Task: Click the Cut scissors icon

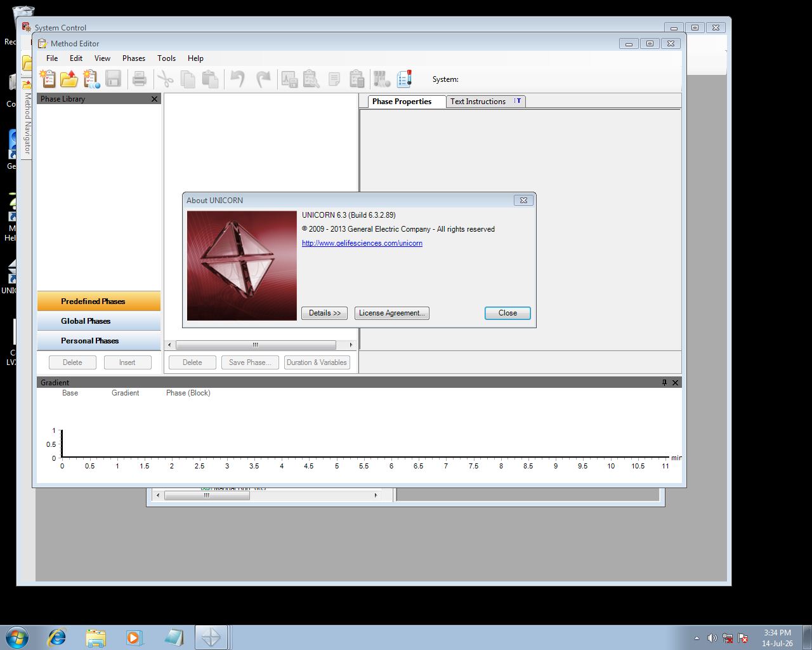Action: coord(166,79)
